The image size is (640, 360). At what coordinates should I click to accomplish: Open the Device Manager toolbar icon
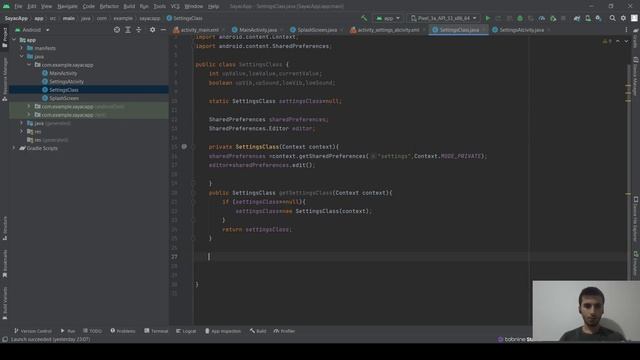click(x=588, y=18)
